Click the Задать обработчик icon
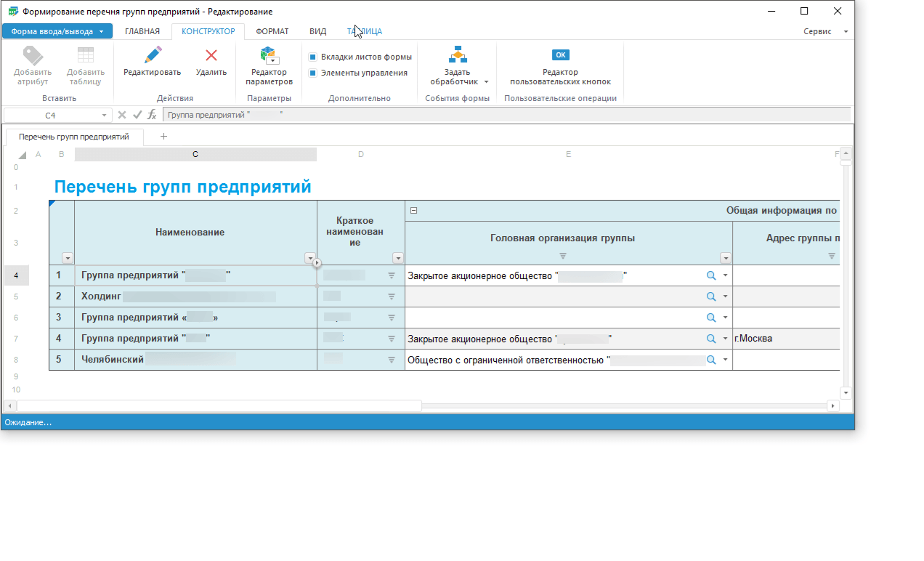The width and height of the screenshot is (924, 561). (x=457, y=55)
